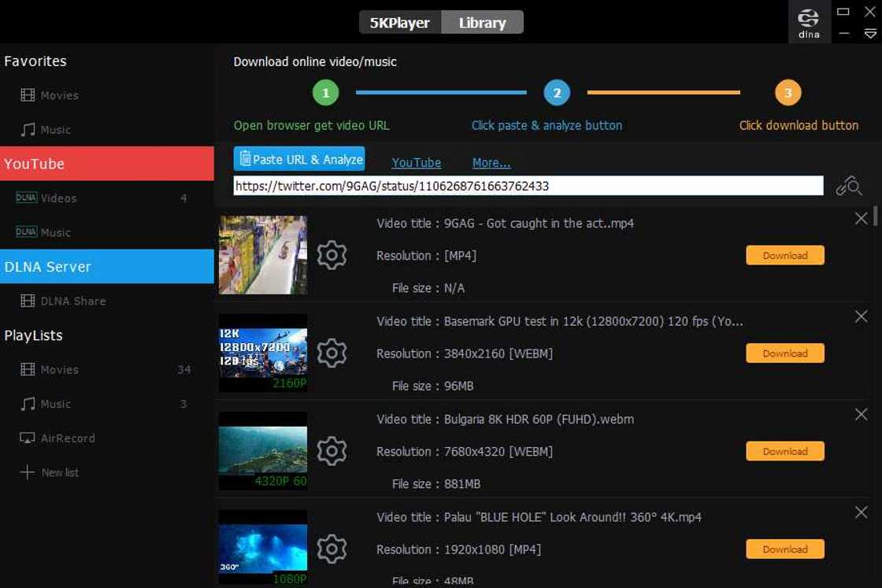Click Paste URL & Analyze button

(x=299, y=159)
